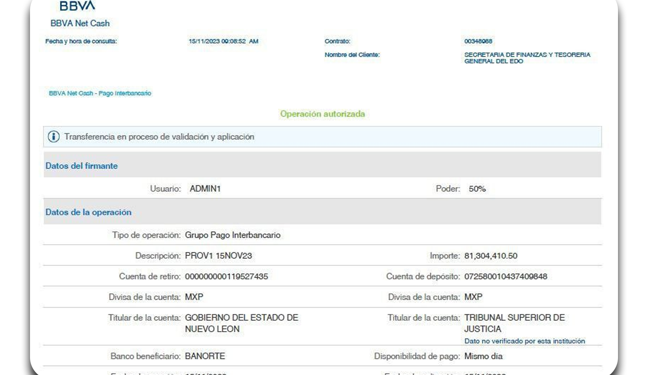The image size is (652, 375).
Task: Select Grupo Pago Interbancario operation type
Action: coord(232,235)
